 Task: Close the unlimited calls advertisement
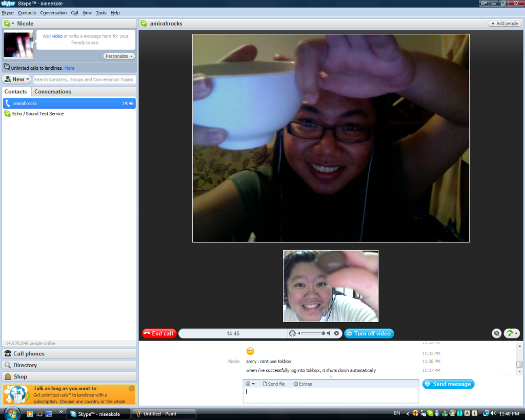(132, 388)
